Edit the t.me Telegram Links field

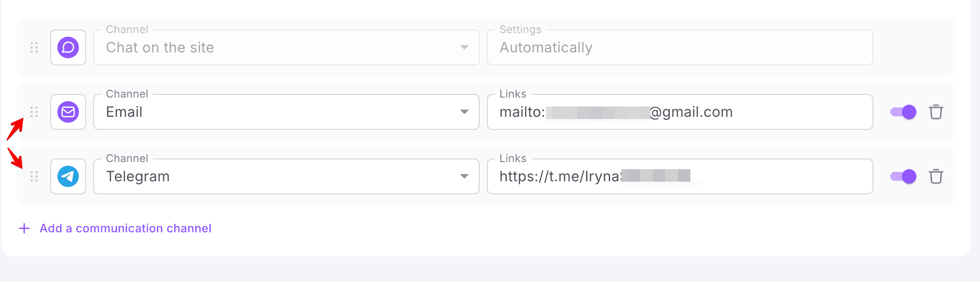(x=680, y=176)
